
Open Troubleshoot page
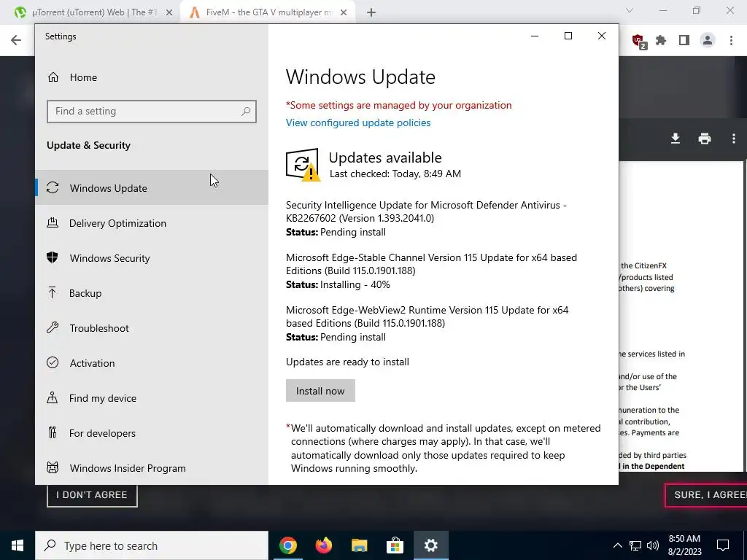tap(152, 328)
